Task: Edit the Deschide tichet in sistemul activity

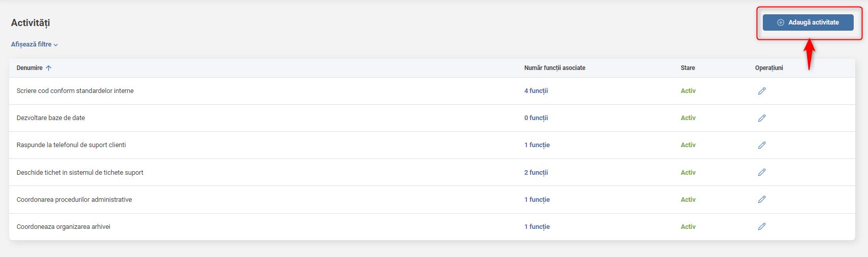Action: [x=762, y=172]
